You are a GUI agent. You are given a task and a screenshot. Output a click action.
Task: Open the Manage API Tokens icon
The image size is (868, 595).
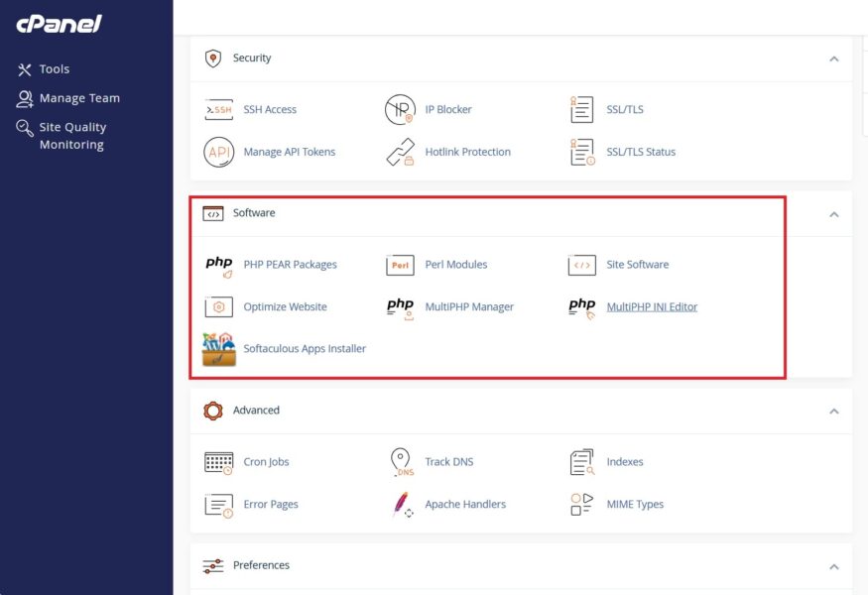219,152
